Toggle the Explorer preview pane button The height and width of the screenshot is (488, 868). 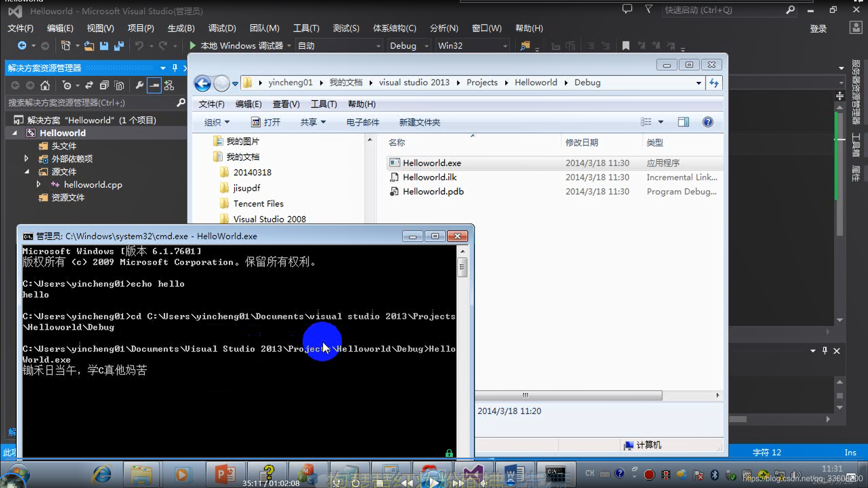(x=683, y=122)
